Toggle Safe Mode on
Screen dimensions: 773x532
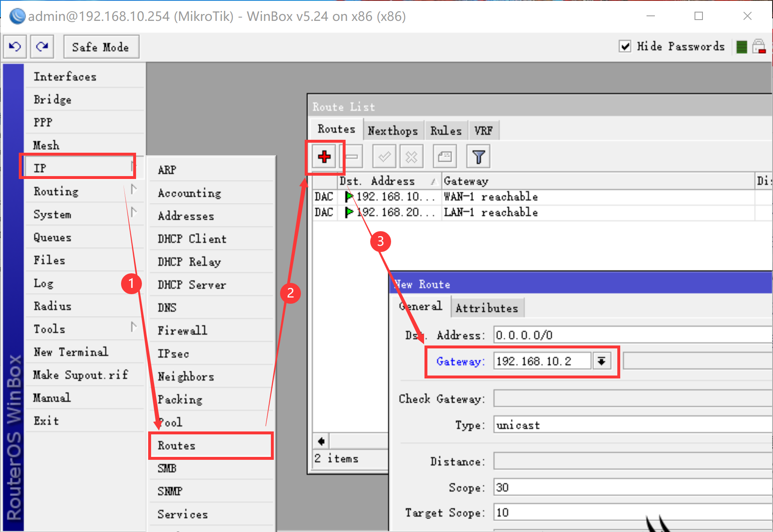coord(101,47)
